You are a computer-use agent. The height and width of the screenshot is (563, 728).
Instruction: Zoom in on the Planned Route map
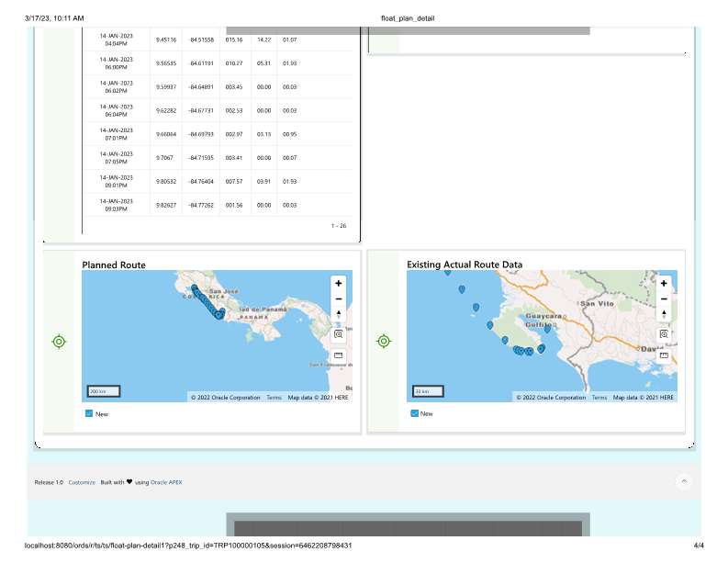[338, 284]
